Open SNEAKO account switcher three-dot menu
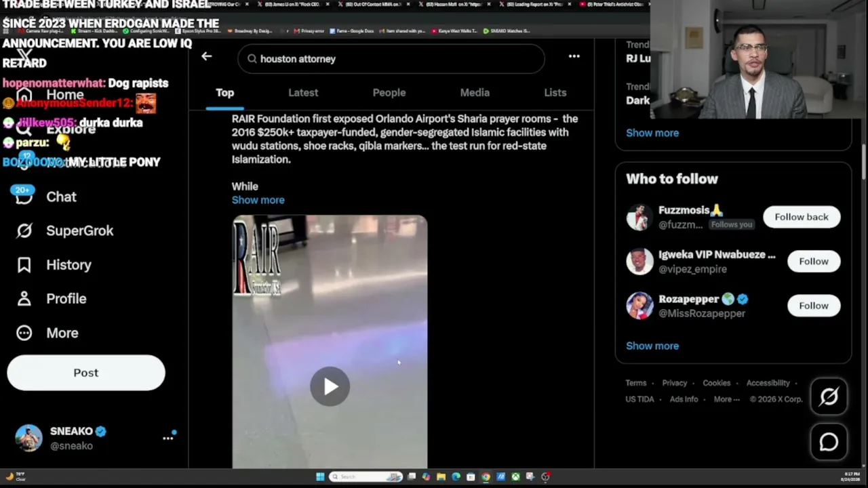 tap(168, 438)
